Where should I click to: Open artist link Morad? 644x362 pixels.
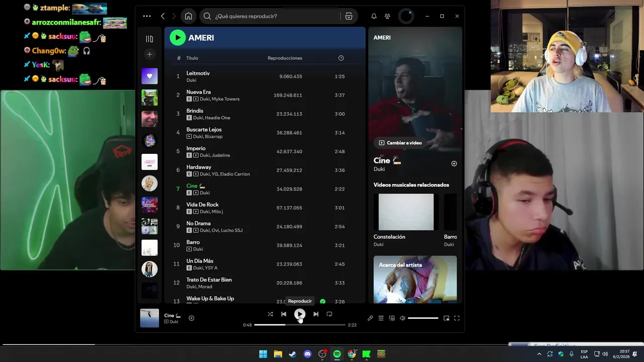pos(205,287)
